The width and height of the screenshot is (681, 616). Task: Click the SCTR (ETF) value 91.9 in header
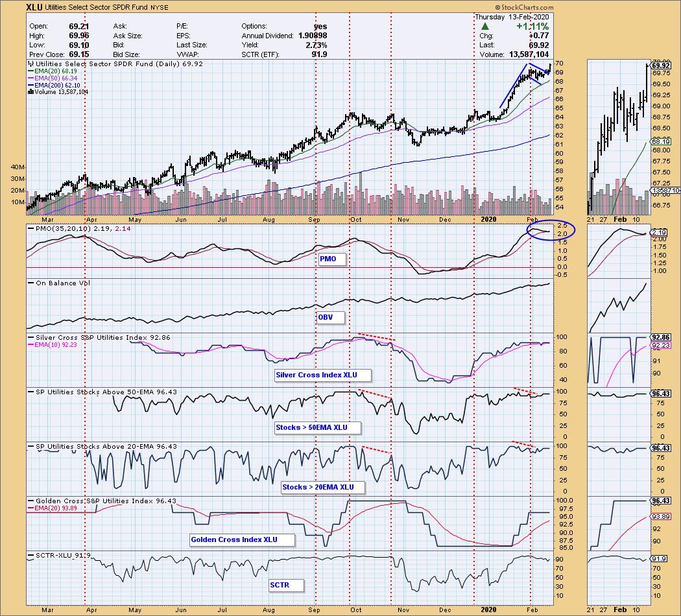319,54
